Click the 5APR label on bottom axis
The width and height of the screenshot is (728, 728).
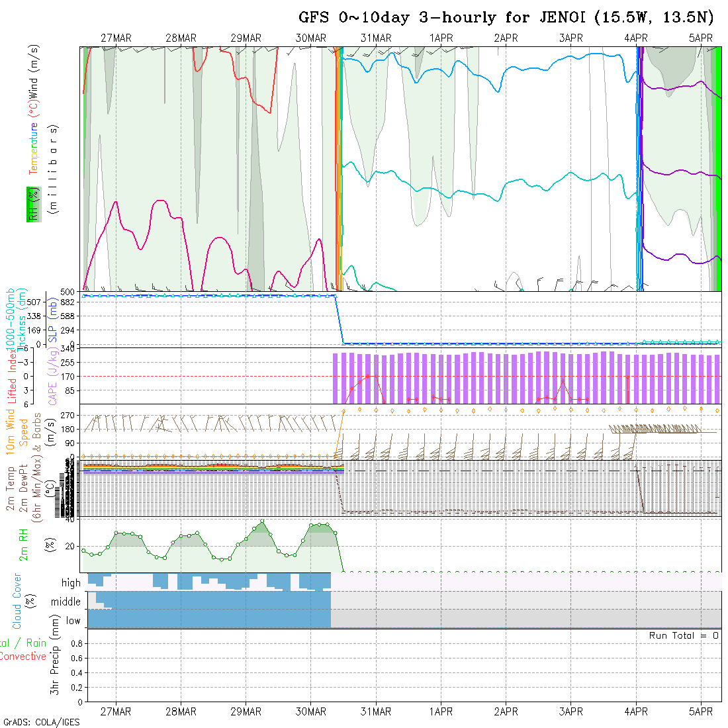tap(700, 711)
